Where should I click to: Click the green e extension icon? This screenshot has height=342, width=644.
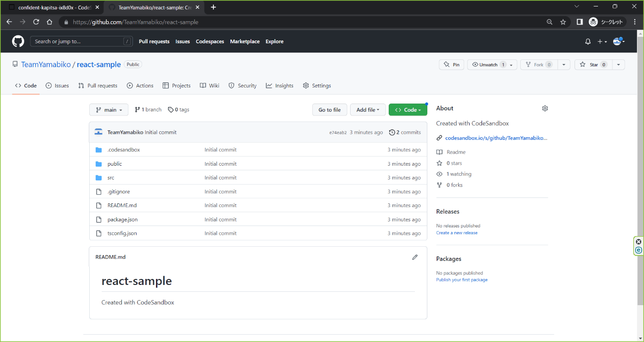pyautogui.click(x=638, y=250)
